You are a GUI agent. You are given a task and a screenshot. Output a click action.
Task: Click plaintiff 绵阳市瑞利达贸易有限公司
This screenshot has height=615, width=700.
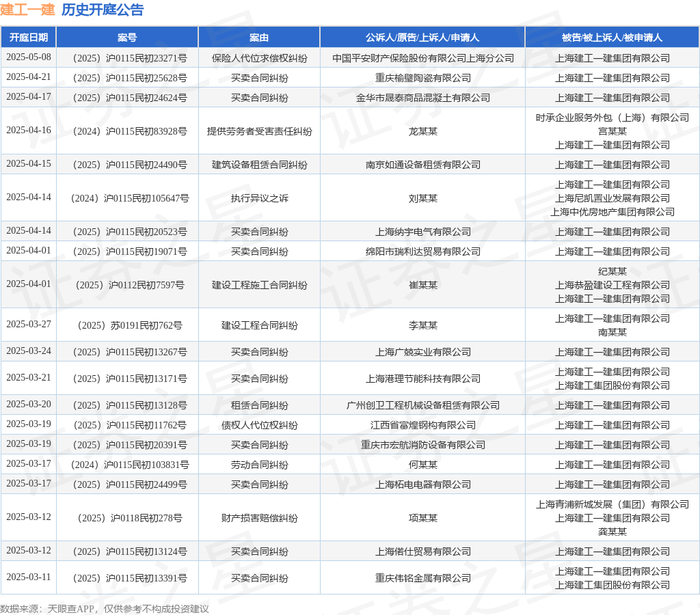pyautogui.click(x=422, y=251)
